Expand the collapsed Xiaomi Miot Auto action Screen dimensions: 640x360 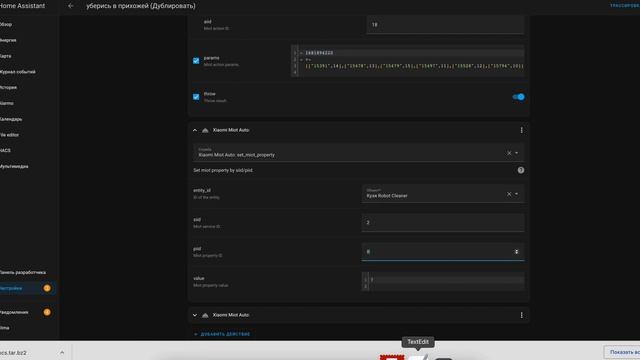(195, 315)
